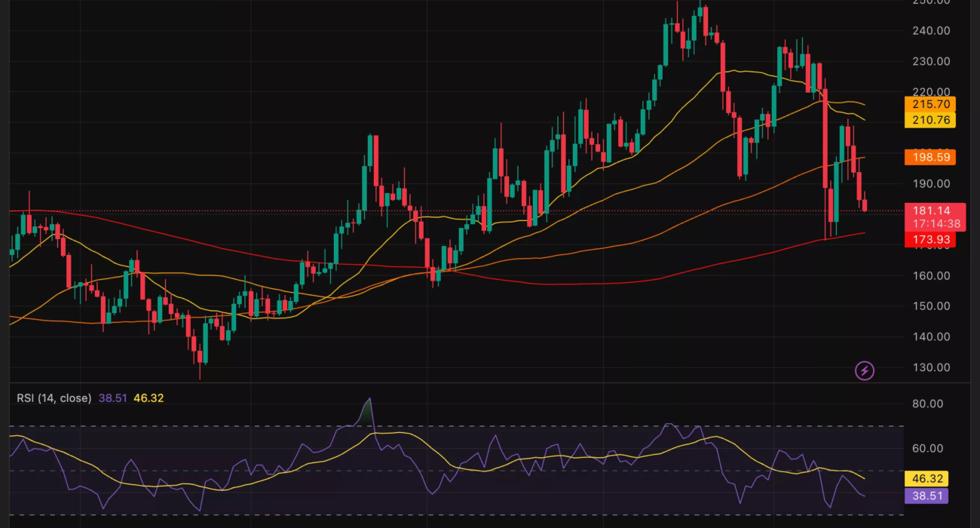Click 80.00 on the RSI scale
The height and width of the screenshot is (528, 980).
coord(927,404)
